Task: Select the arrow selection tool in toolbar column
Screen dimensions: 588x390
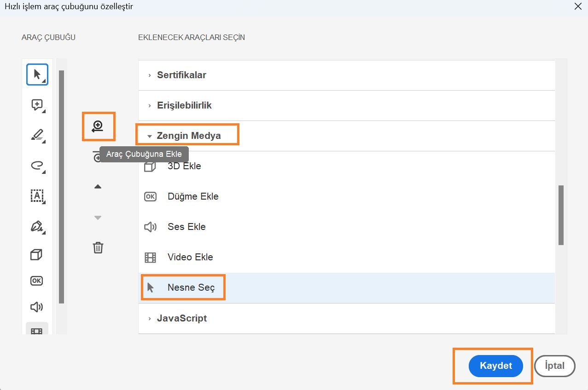Action: click(37, 75)
